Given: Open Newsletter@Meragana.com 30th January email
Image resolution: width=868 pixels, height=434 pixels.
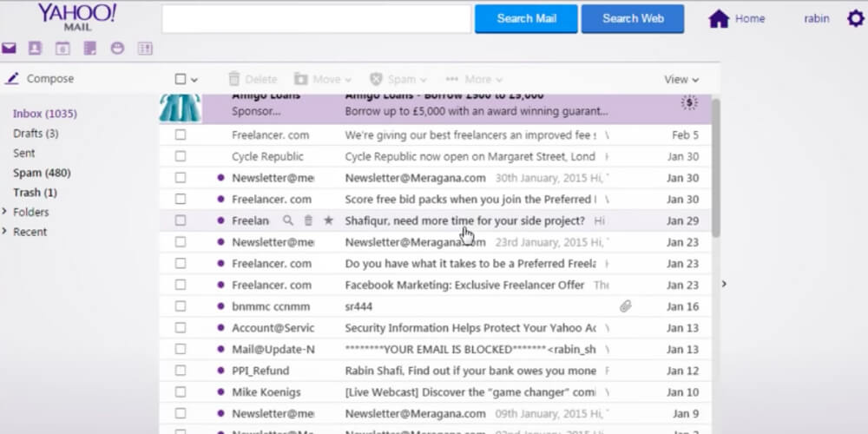Looking at the screenshot, I should click(x=435, y=178).
